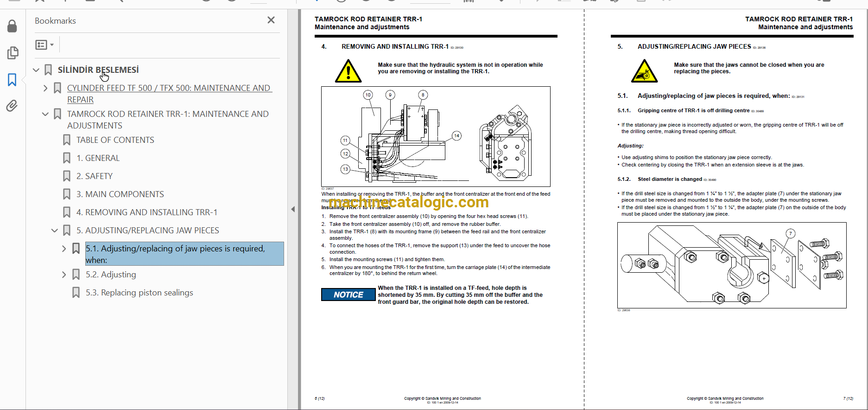The width and height of the screenshot is (868, 410).
Task: Click '5.1. Adjusting/replacing of jaw pieces is required' page heading
Action: (703, 96)
